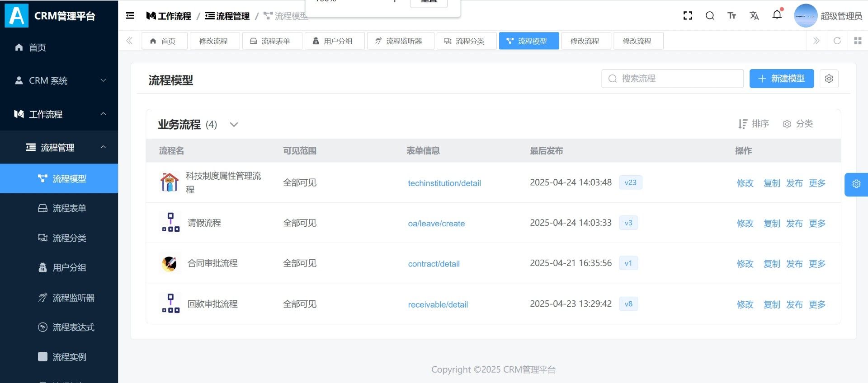The image size is (868, 383).
Task: Collapse the 业务流程 category section
Action: (x=234, y=125)
